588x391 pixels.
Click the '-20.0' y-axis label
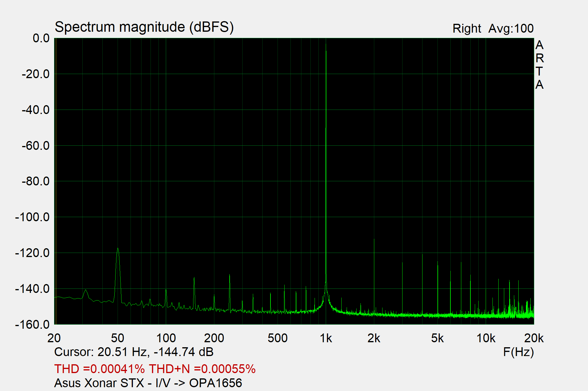(36, 74)
